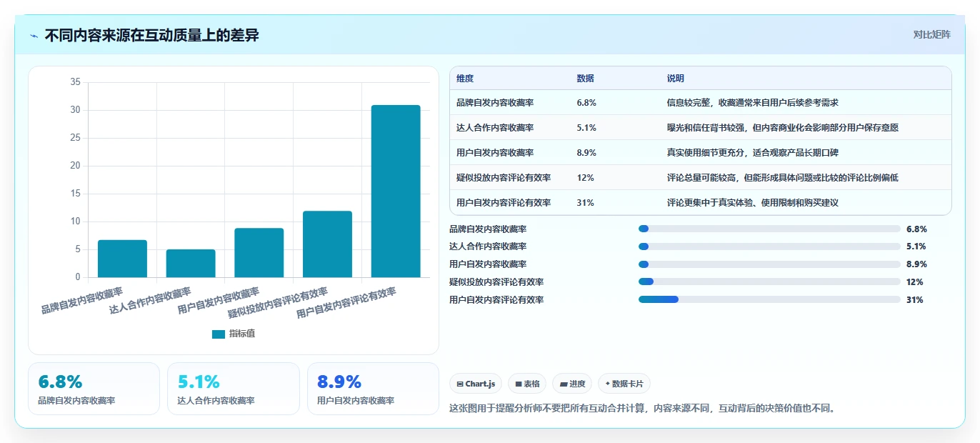Click the 用户自发内容收藏率 progress bar
980x443 pixels.
click(x=769, y=264)
